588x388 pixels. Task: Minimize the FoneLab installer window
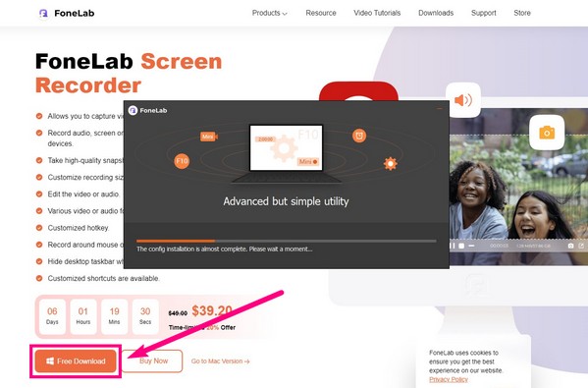[x=440, y=109]
